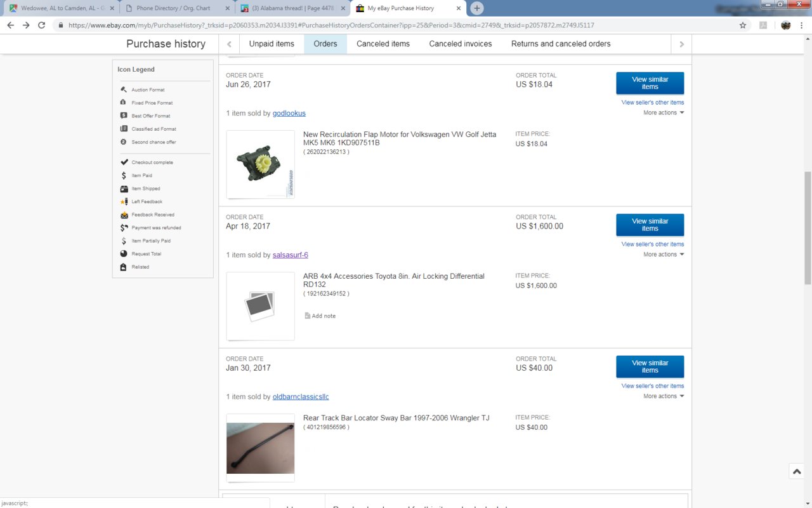The width and height of the screenshot is (812, 508).
Task: Click order date Jan 30, 2017
Action: click(248, 368)
